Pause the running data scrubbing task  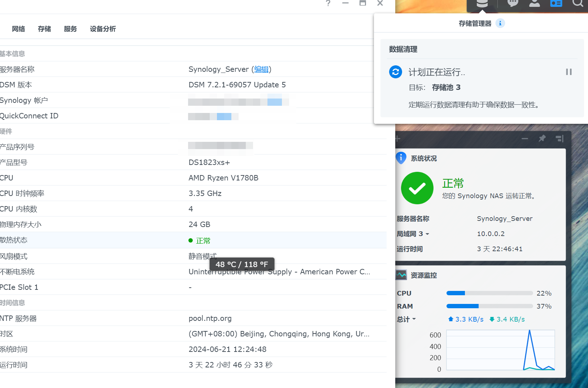[569, 72]
